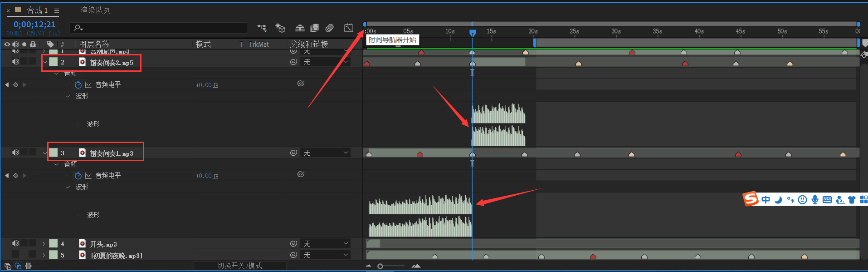868x272 pixels.
Task: Click the layer search input field
Action: [x=159, y=28]
